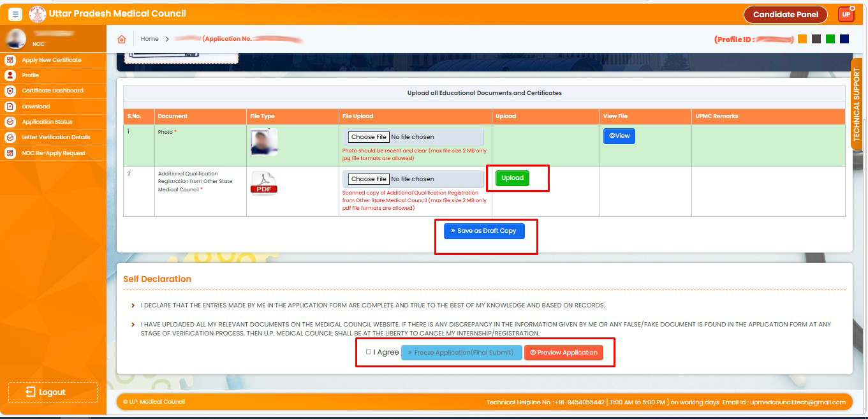This screenshot has height=419, width=868.
Task: Click the Profile sidebar icon
Action: tap(10, 75)
